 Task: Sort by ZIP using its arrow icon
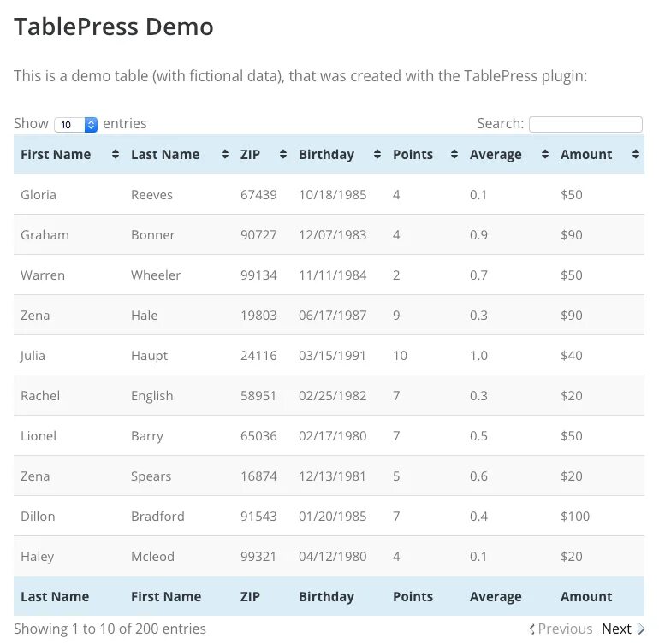coord(283,154)
